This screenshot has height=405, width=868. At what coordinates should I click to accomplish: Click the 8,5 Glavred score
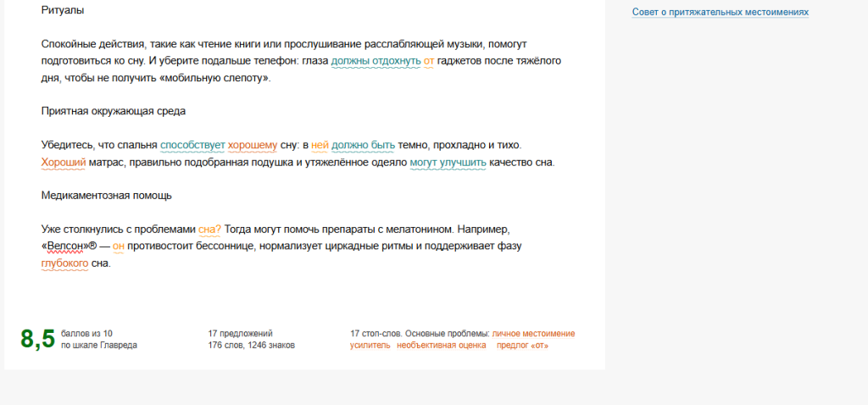[37, 339]
